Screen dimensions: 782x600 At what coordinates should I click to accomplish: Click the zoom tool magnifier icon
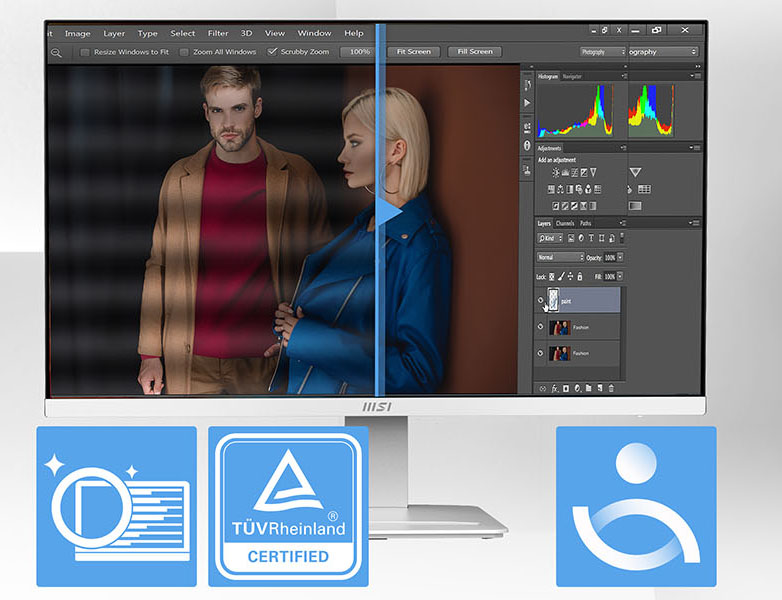56,52
